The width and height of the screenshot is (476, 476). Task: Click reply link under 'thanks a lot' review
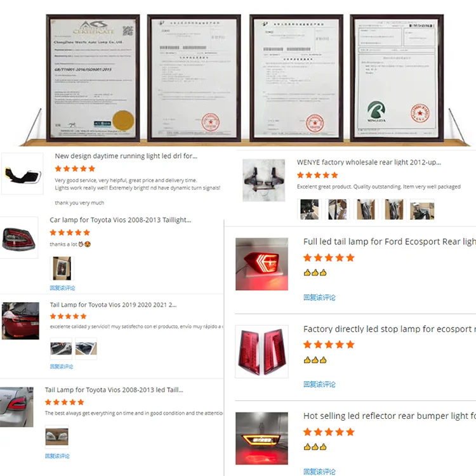pos(62,288)
